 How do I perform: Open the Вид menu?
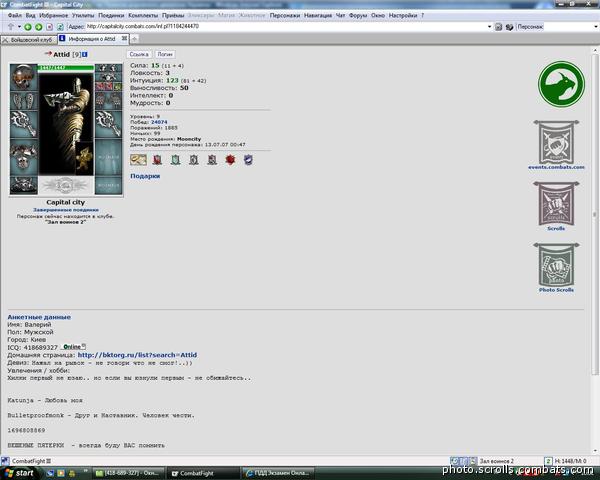click(x=31, y=16)
